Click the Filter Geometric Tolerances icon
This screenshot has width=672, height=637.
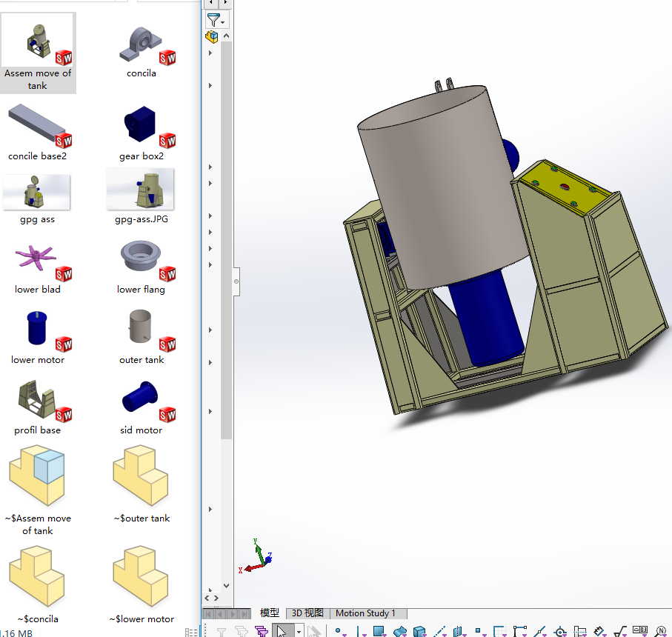(640, 630)
